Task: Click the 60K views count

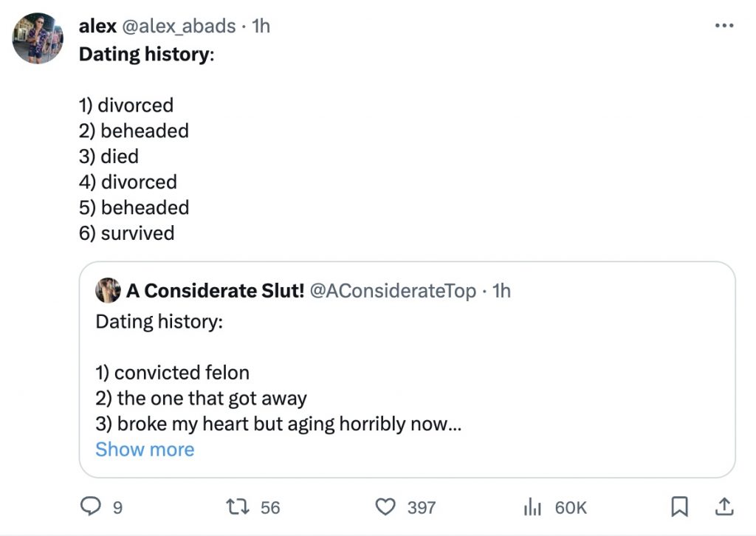Action: click(571, 507)
